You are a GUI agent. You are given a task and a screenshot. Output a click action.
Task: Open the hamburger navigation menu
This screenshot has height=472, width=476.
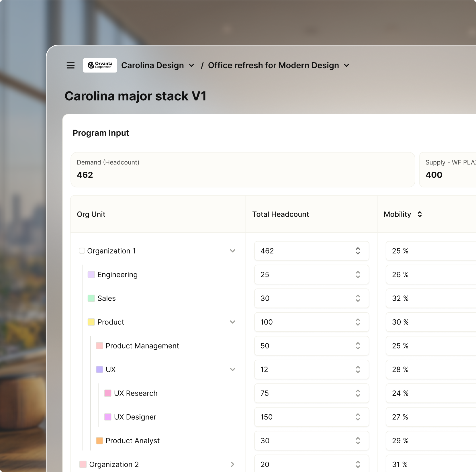point(70,65)
